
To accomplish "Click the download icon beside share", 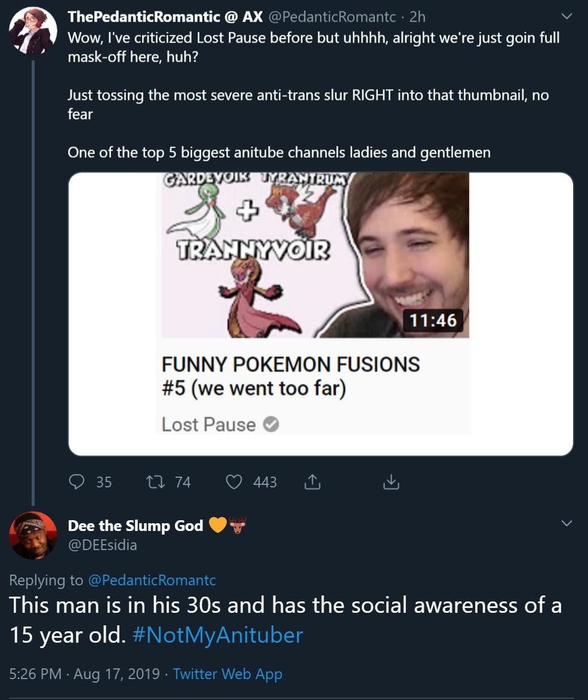I will pyautogui.click(x=390, y=481).
